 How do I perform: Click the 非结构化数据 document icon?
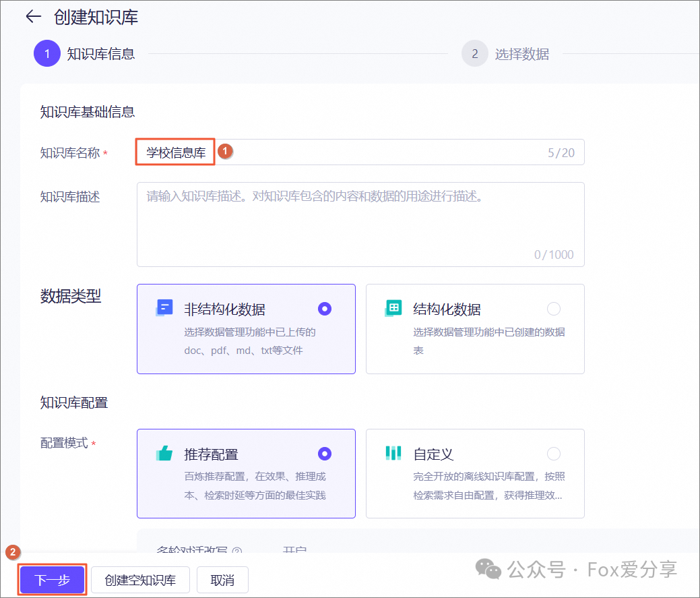[164, 308]
